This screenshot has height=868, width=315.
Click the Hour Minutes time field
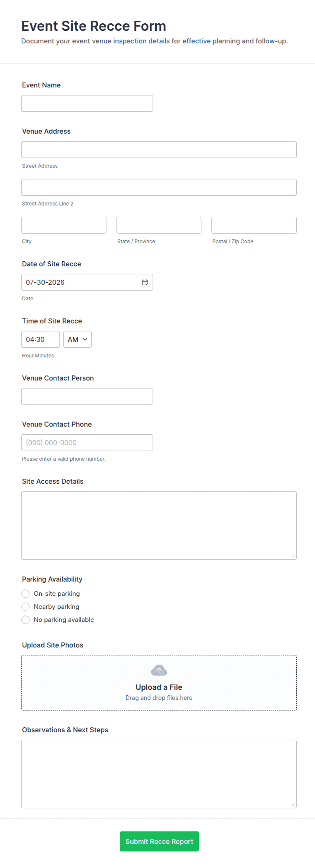(x=40, y=339)
